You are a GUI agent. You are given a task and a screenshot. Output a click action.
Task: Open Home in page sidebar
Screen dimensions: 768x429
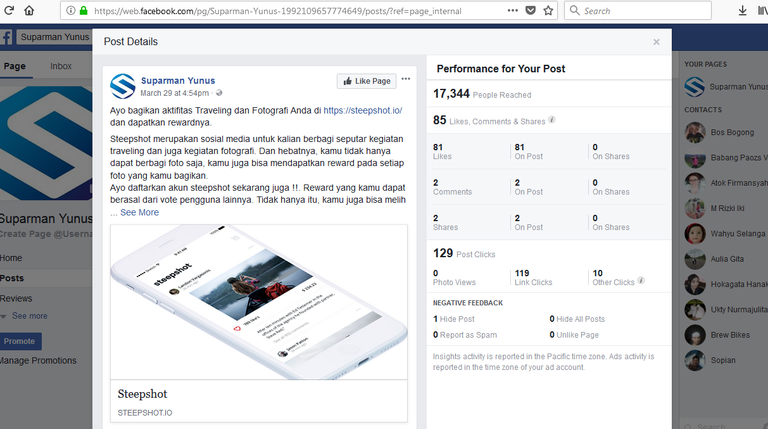click(11, 258)
